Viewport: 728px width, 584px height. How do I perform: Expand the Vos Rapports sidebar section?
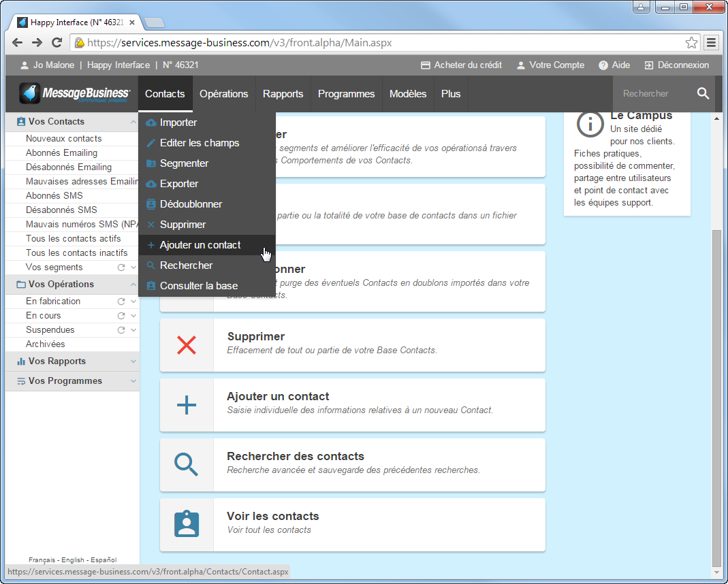[133, 361]
